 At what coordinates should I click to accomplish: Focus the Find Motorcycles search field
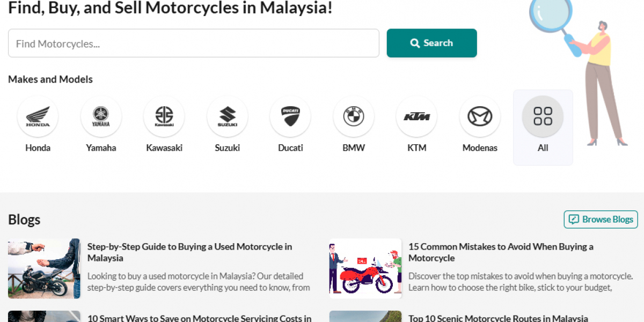click(x=193, y=43)
